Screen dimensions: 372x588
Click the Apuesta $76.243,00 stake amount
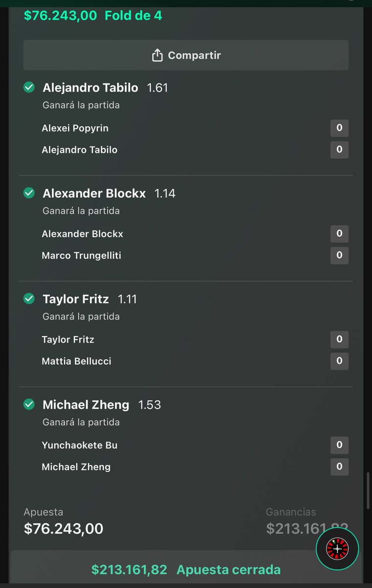[x=64, y=529]
